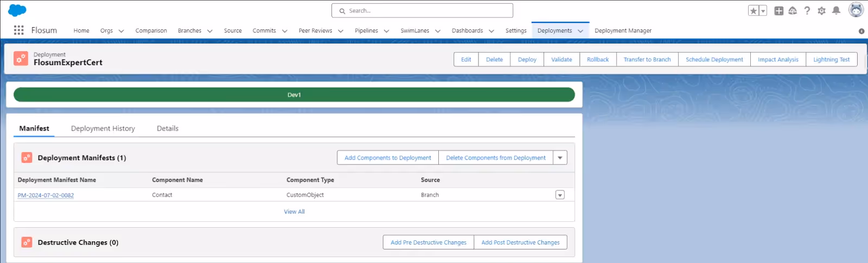Open the Settings nav tab
868x263 pixels.
point(516,31)
